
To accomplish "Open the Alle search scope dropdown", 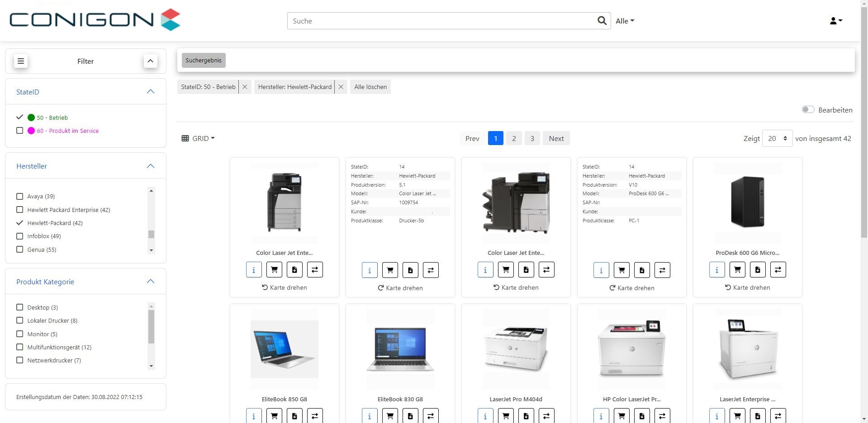I will (625, 21).
